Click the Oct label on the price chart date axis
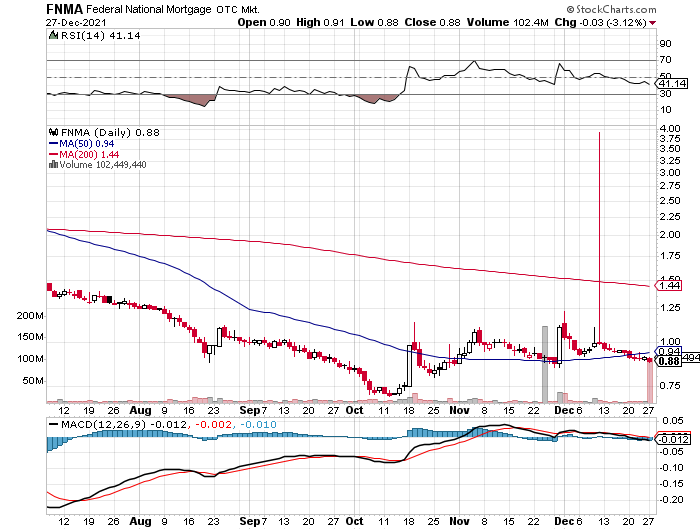 (354, 410)
